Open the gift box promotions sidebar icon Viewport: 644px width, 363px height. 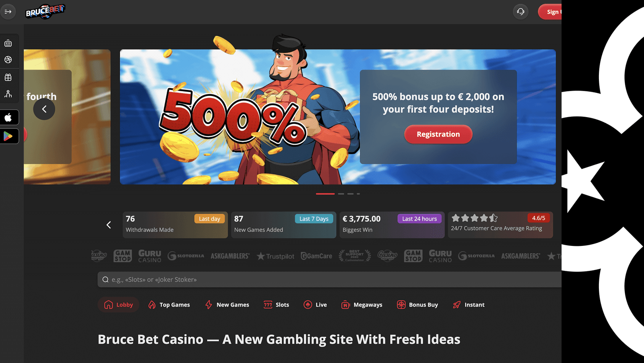[8, 77]
